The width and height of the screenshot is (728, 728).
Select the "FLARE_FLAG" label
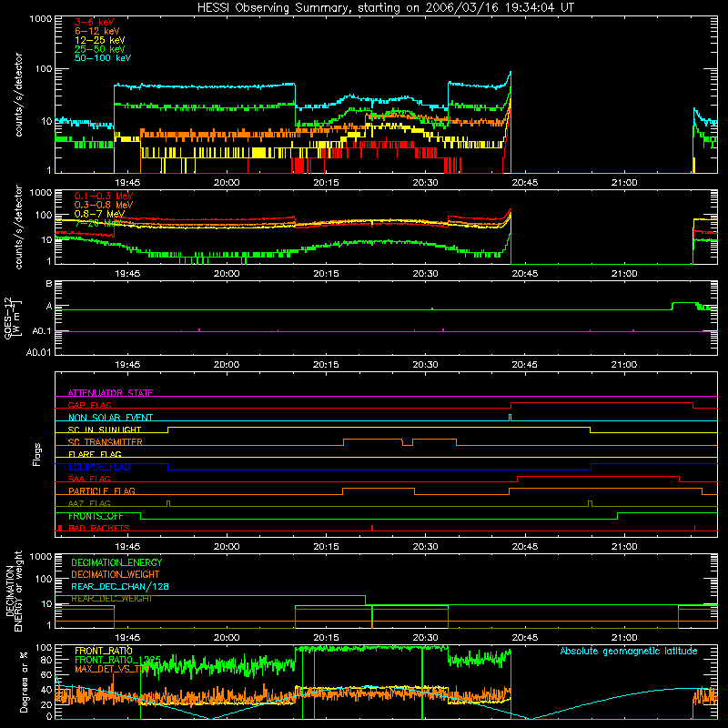coord(95,454)
